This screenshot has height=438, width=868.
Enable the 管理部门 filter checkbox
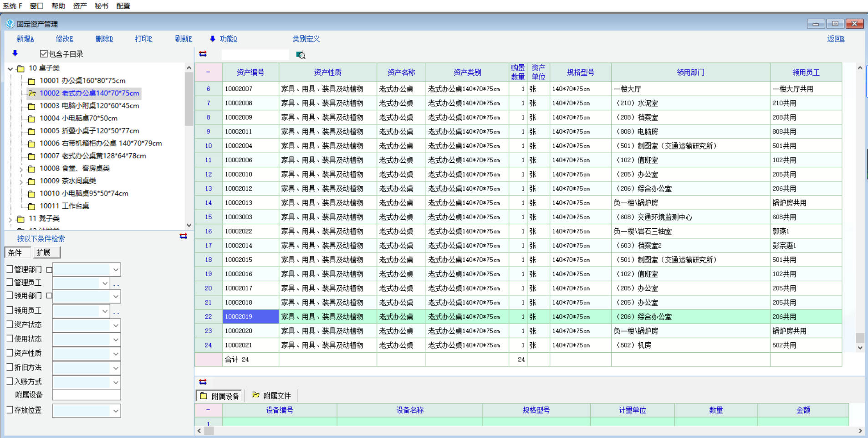(10, 269)
